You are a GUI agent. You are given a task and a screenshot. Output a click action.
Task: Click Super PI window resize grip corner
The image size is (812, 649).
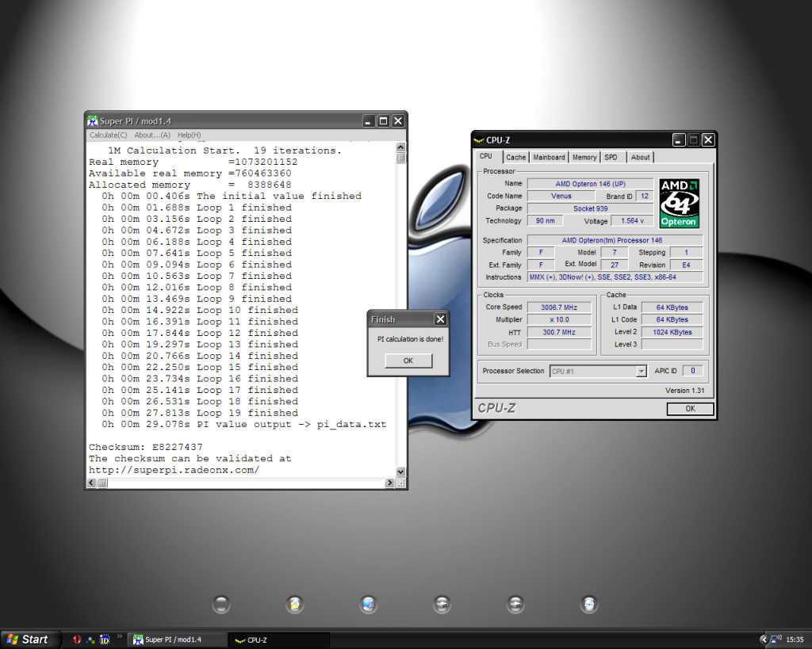(x=400, y=483)
